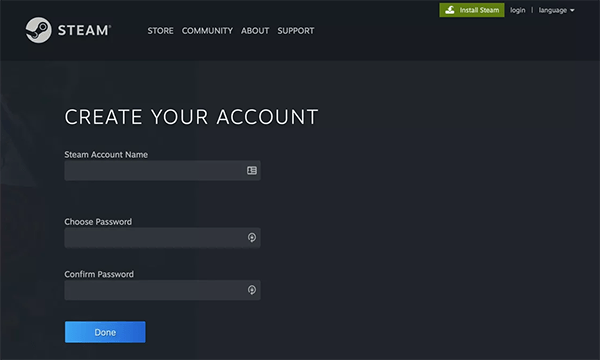The image size is (600, 360).
Task: Open the COMMUNITY menu
Action: coord(207,31)
